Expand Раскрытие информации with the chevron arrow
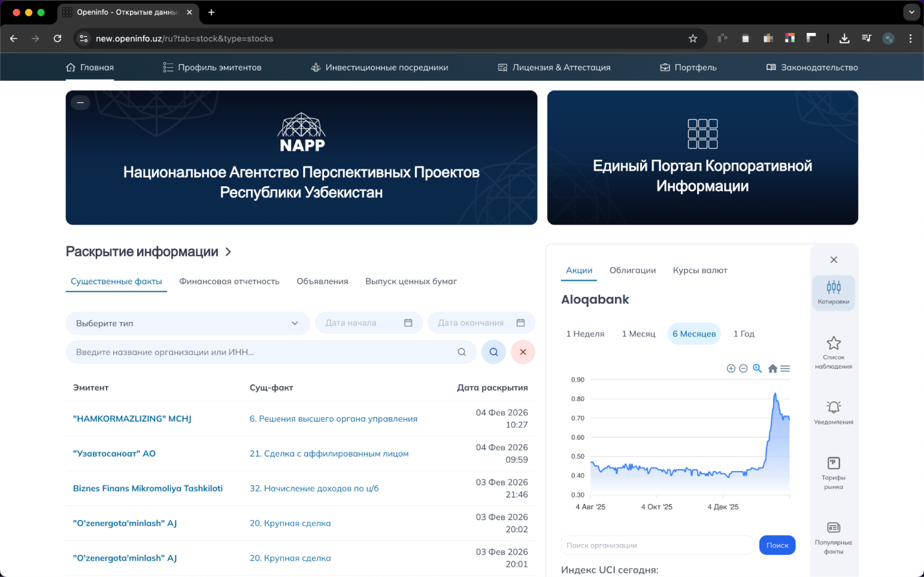The width and height of the screenshot is (924, 577). click(228, 252)
